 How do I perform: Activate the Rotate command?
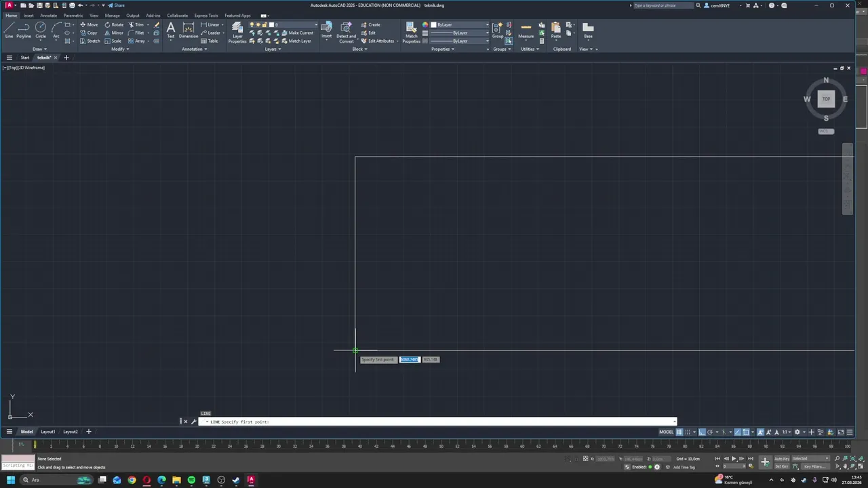click(114, 24)
